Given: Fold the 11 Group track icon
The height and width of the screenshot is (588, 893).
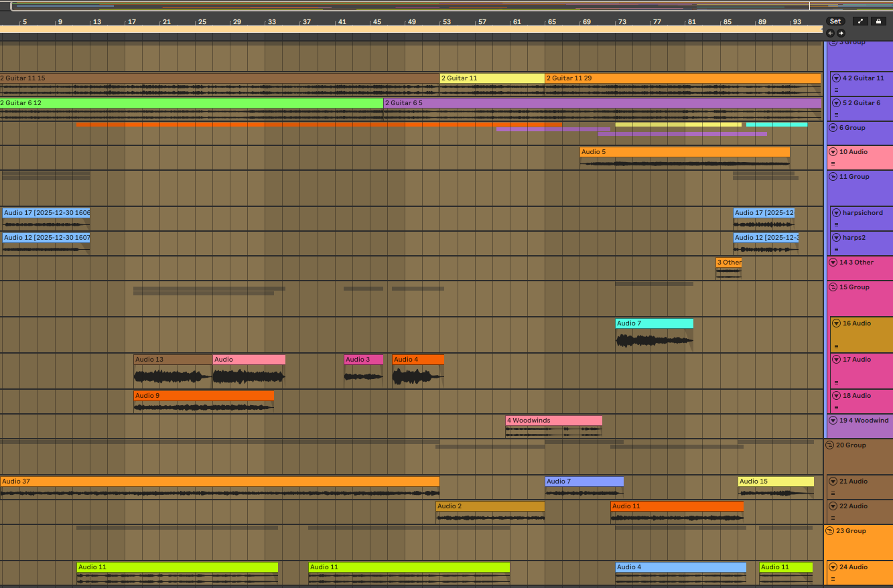Looking at the screenshot, I should [x=833, y=177].
